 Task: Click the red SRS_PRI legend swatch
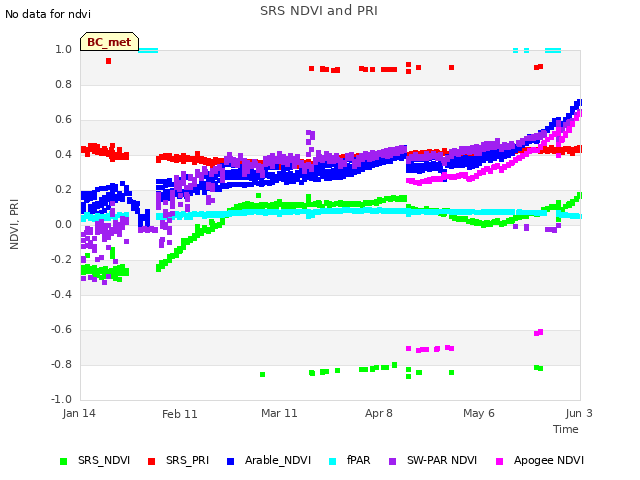(x=151, y=461)
